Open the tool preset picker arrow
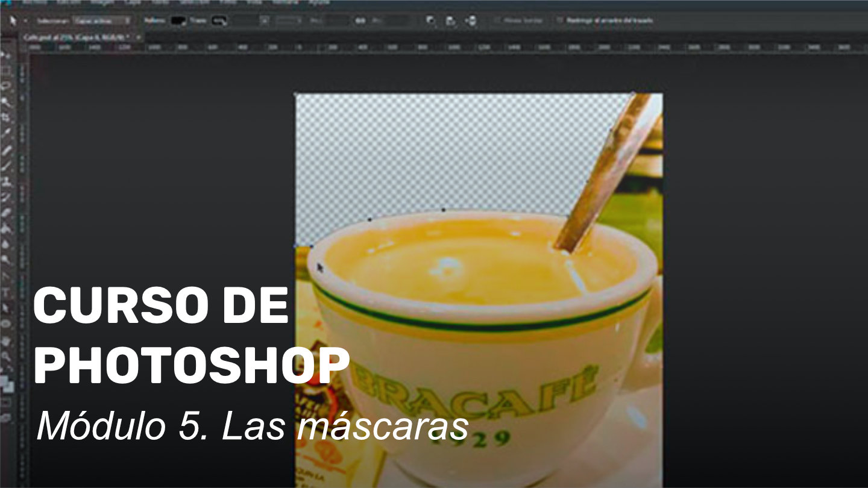 point(26,20)
